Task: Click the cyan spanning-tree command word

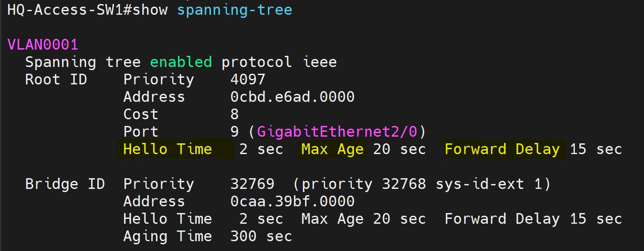Action: tap(235, 11)
